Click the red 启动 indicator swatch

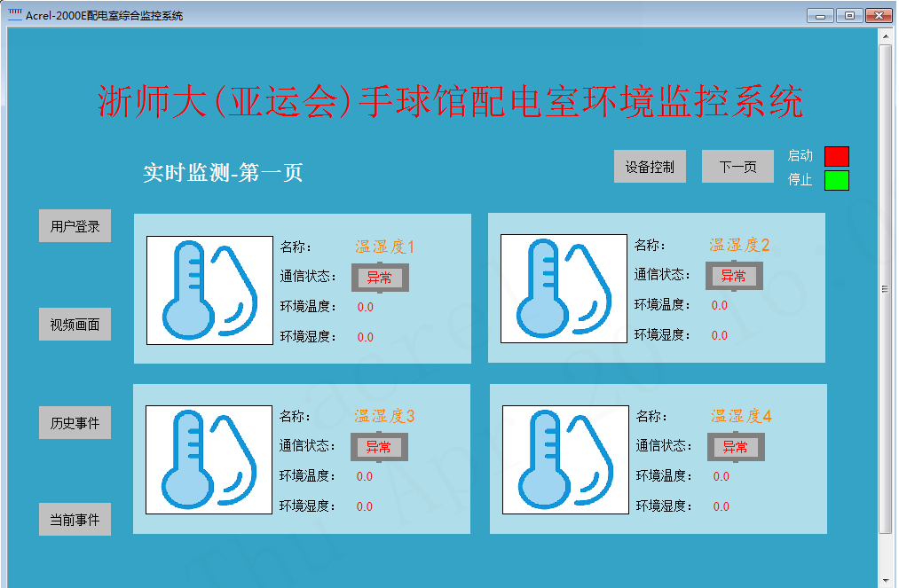pos(837,156)
